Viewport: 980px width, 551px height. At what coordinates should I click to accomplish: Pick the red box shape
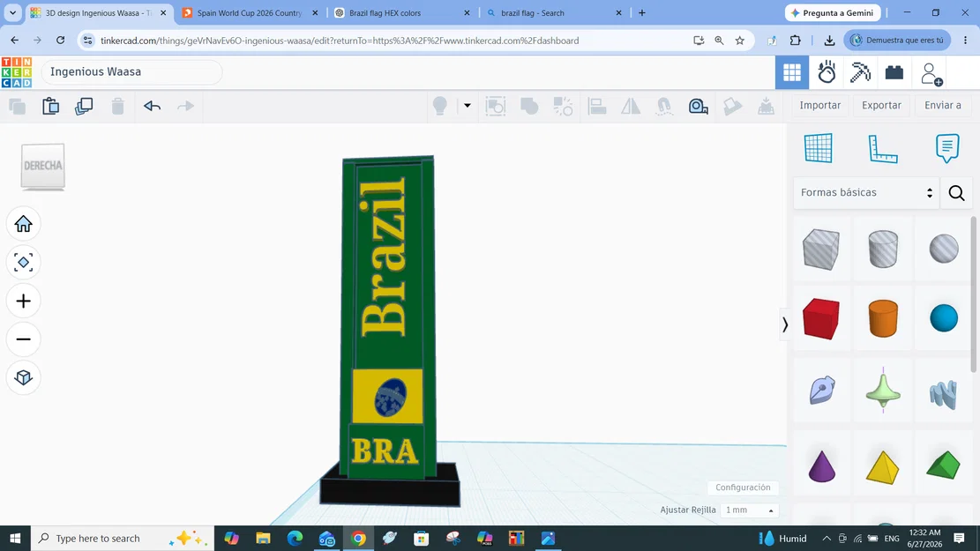coord(820,318)
